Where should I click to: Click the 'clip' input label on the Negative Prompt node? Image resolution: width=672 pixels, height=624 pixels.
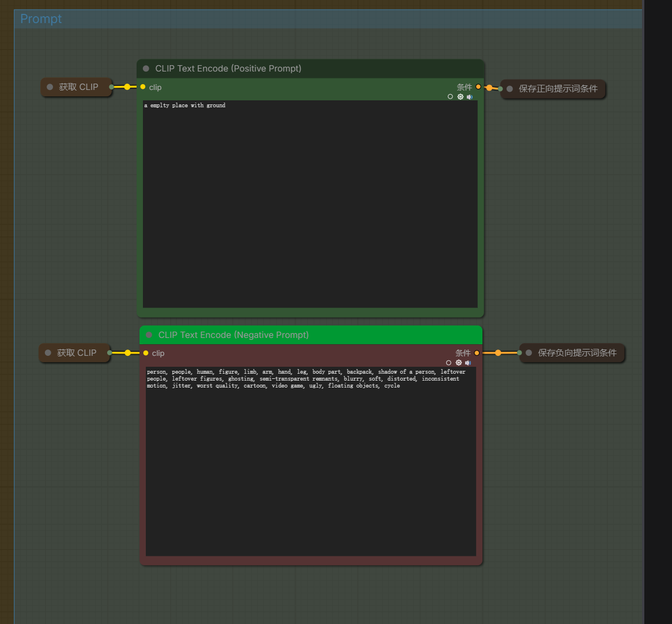[158, 354]
